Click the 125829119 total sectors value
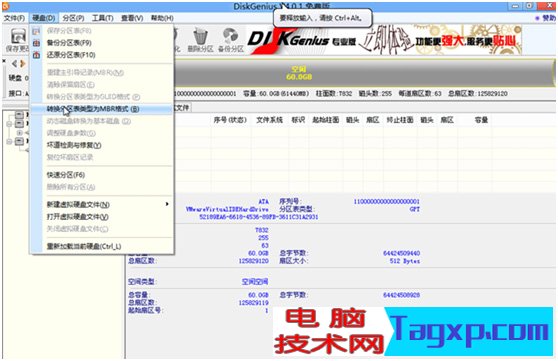 click(253, 303)
